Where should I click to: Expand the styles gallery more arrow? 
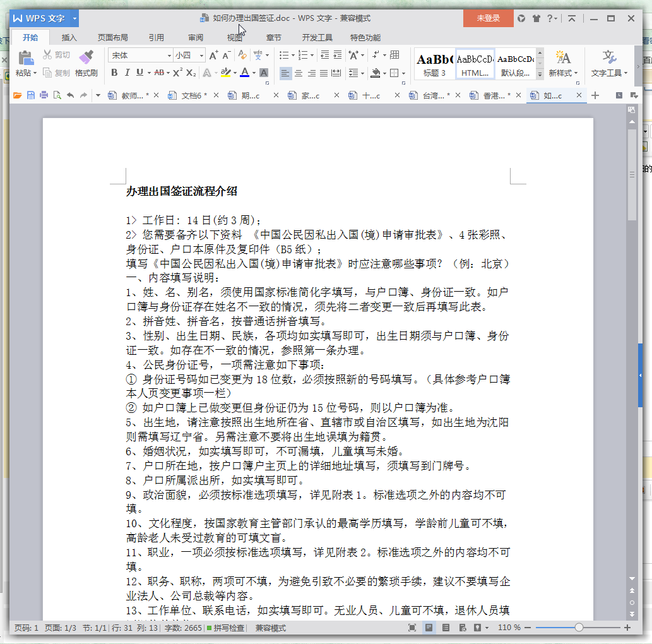(x=540, y=75)
